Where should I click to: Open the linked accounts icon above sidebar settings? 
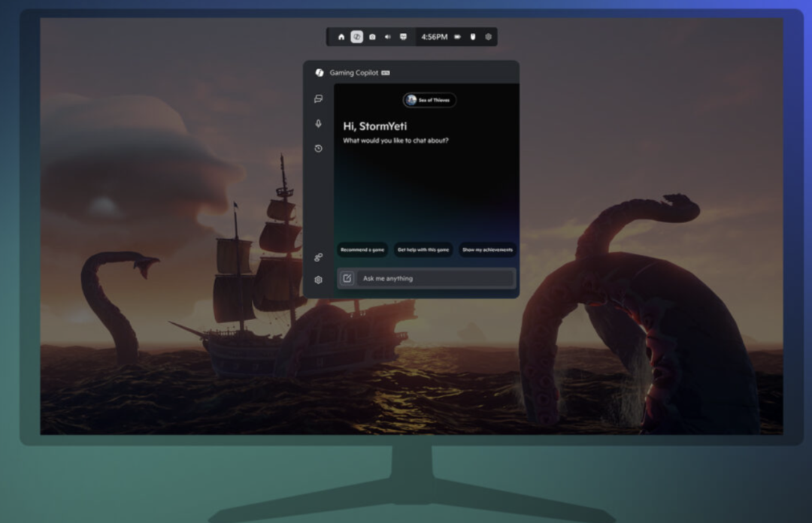[x=319, y=257]
